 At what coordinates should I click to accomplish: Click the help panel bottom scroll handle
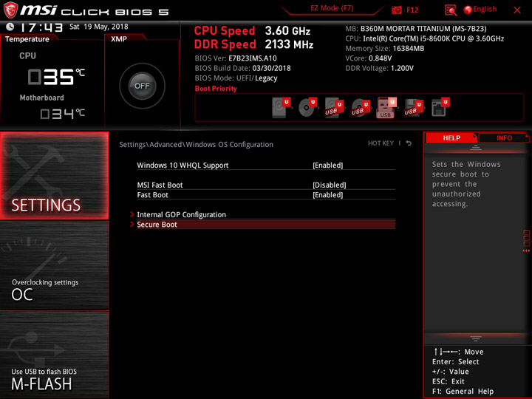[476, 338]
